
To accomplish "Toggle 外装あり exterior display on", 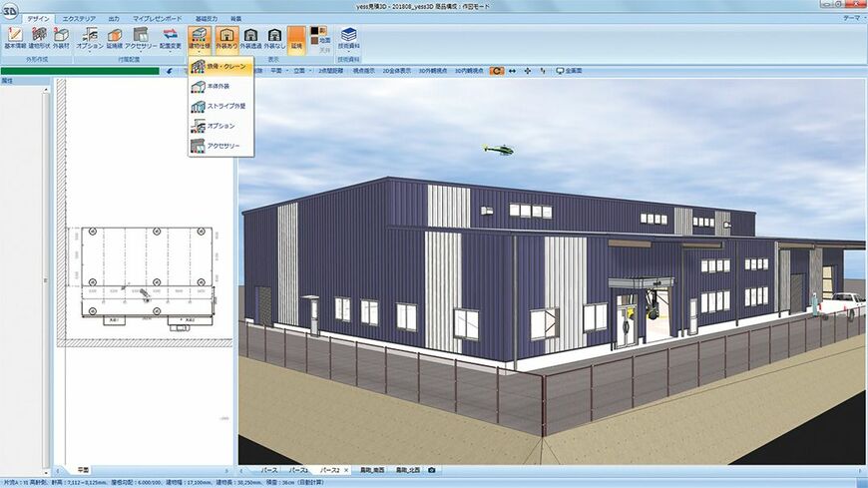I will tap(225, 38).
